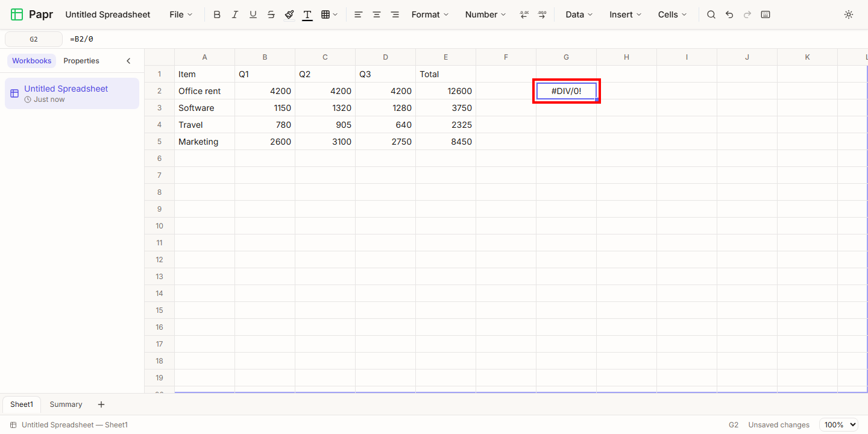Open the Cells menu
Screen dimensions: 868x434
[x=673, y=14]
